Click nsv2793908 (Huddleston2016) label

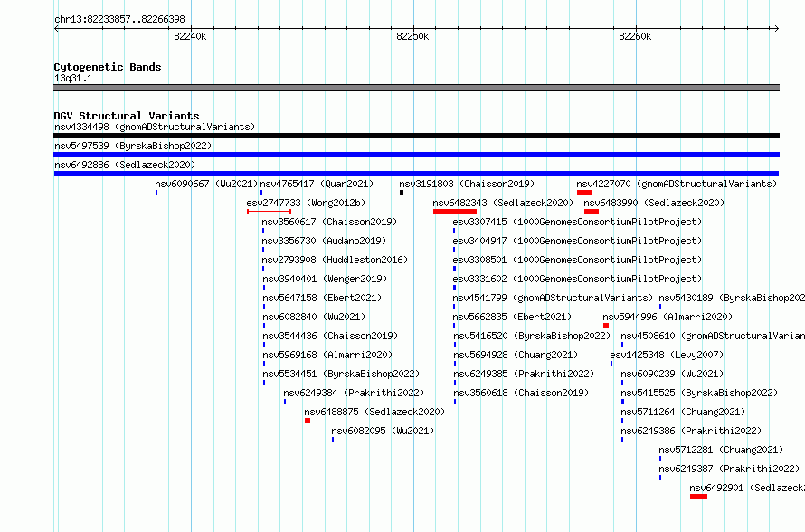click(335, 260)
